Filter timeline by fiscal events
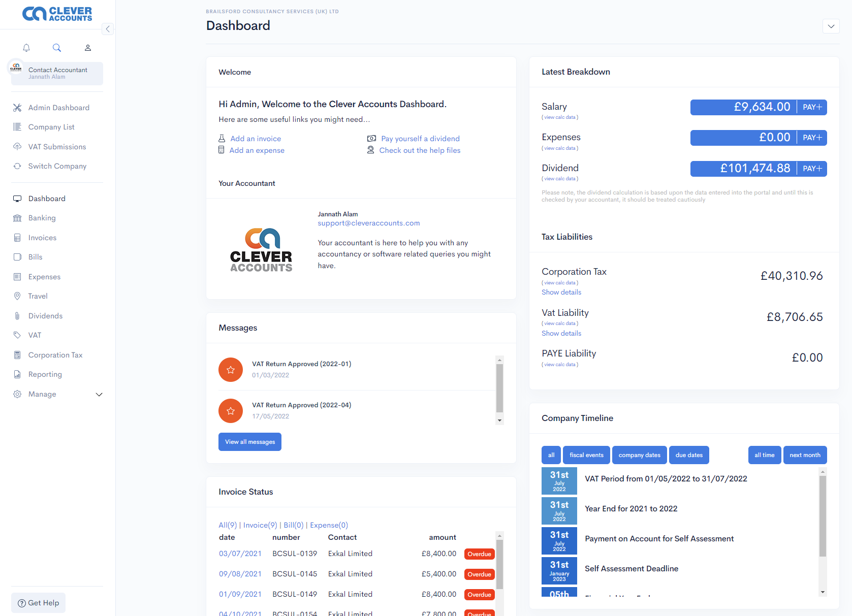This screenshot has height=616, width=852. (x=586, y=455)
